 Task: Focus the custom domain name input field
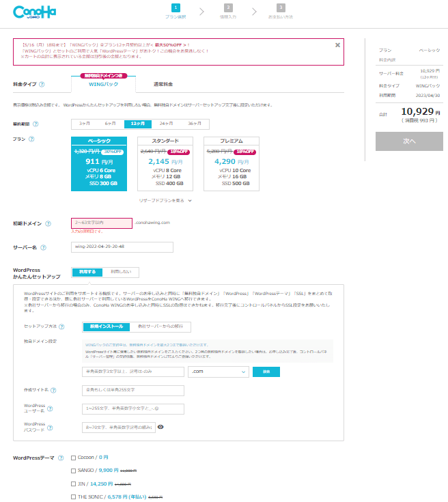coord(133,372)
